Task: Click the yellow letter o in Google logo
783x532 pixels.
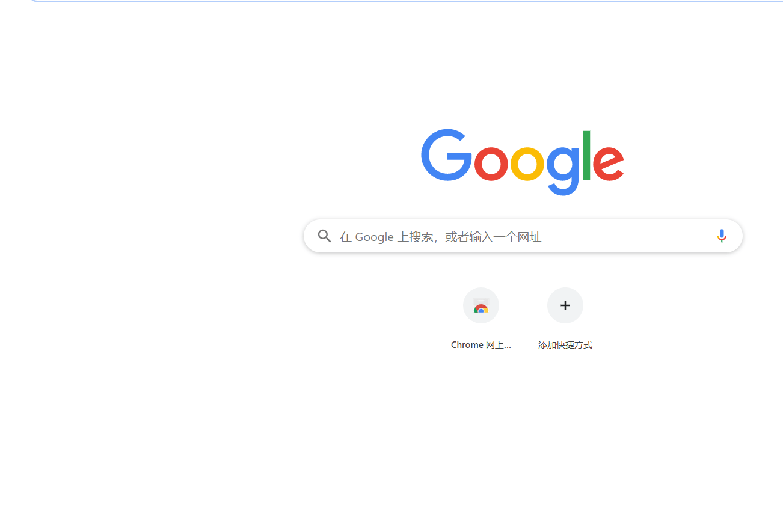Action: coord(527,163)
